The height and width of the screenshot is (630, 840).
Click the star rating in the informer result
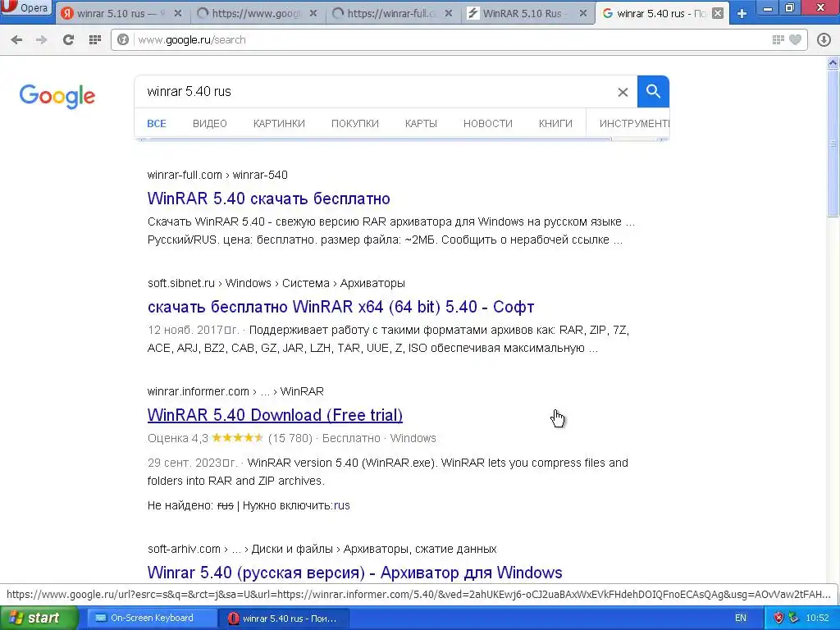coord(237,438)
